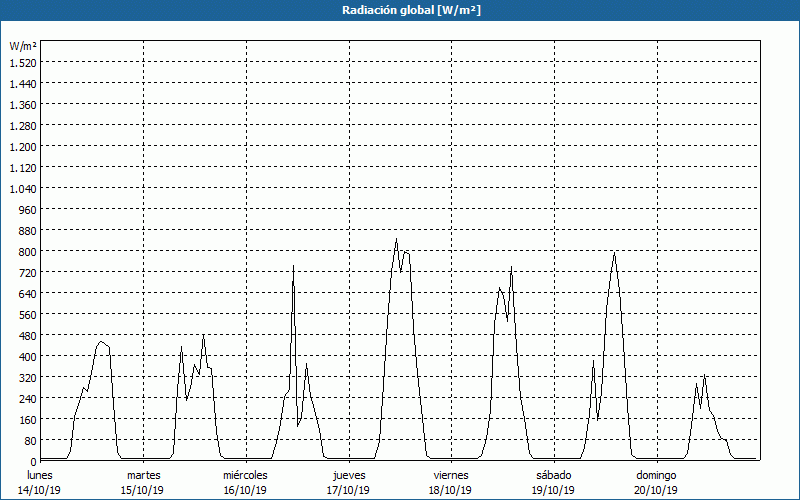Select the 320 y-axis value
Viewport: 800px width, 500px height.
tap(29, 378)
